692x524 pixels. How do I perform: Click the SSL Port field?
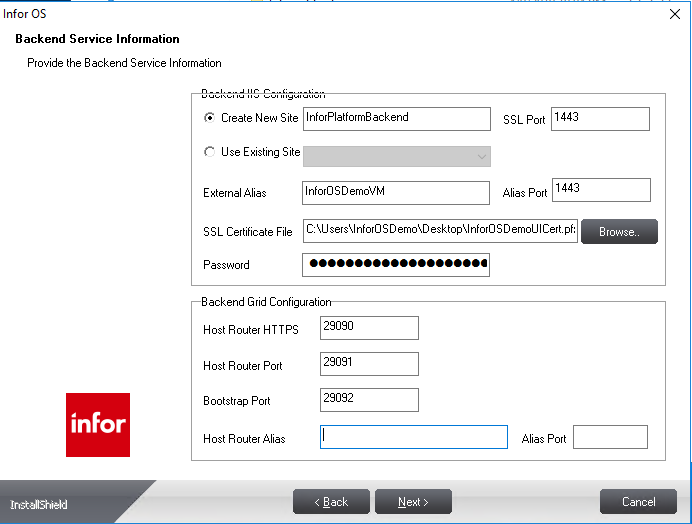click(600, 119)
